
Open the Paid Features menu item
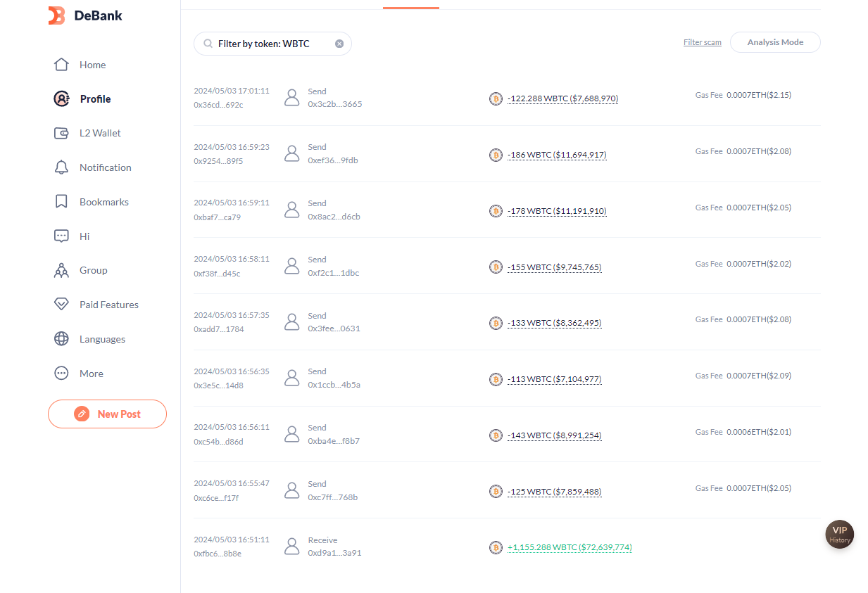(x=109, y=305)
